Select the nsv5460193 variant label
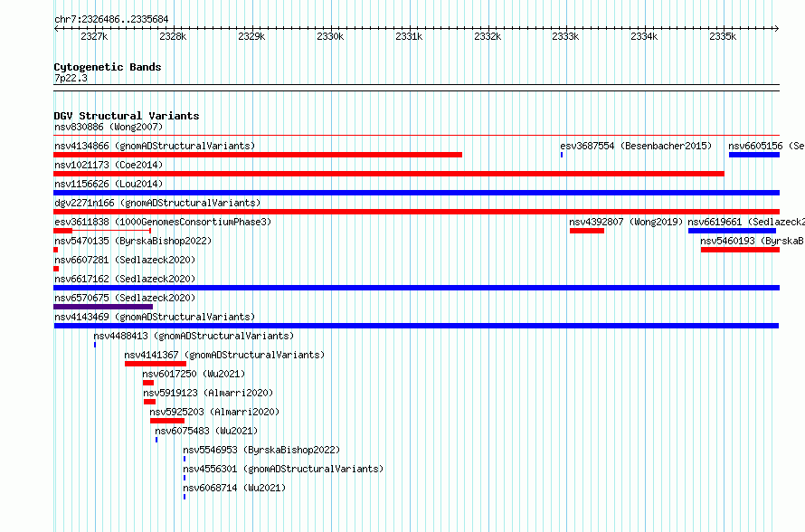805x532 pixels. coord(753,241)
